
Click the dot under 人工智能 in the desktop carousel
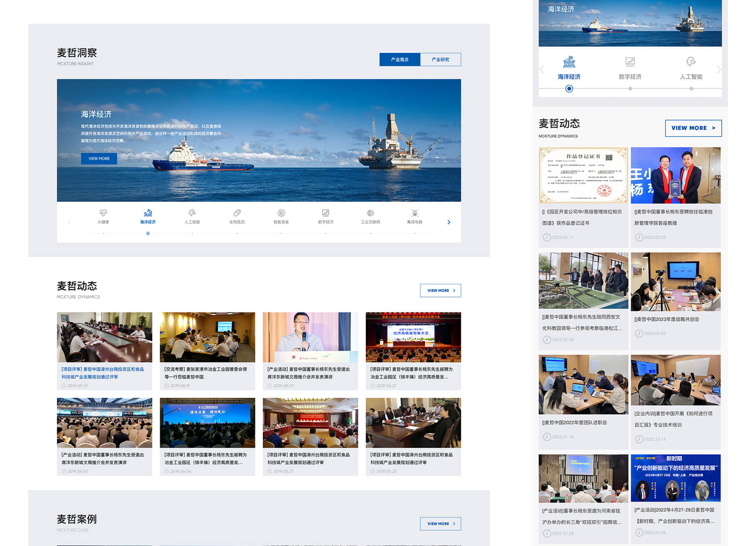tap(192, 234)
